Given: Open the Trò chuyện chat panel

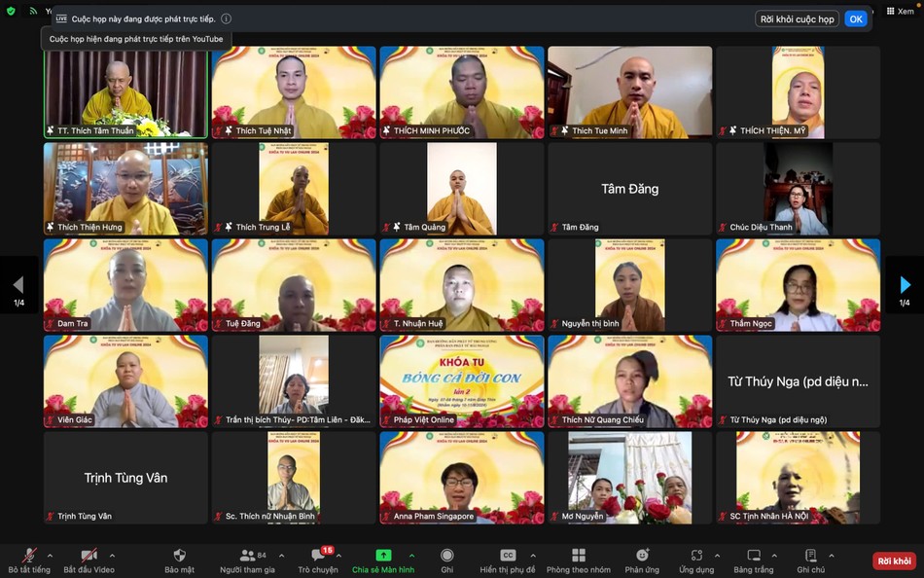Looking at the screenshot, I should pos(316,553).
